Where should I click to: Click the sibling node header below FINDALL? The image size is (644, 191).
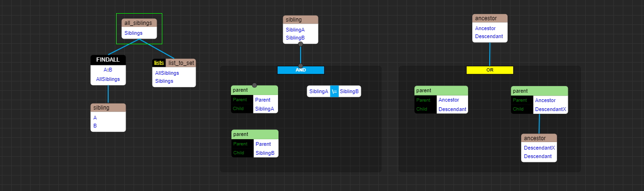click(x=108, y=108)
